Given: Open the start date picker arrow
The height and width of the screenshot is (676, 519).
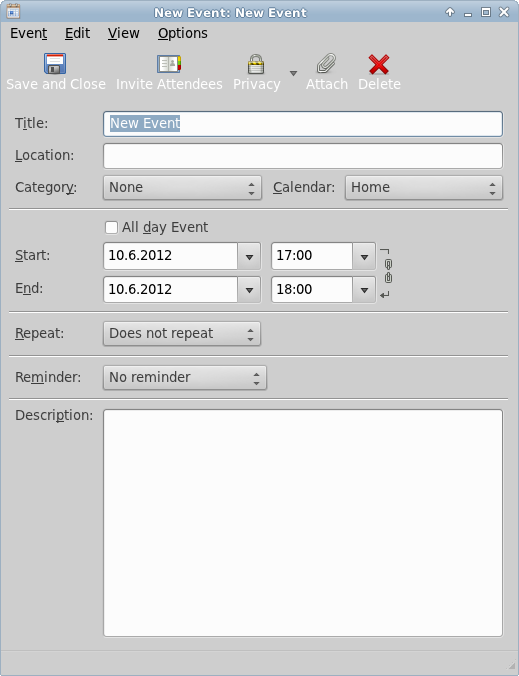Looking at the screenshot, I should coord(249,256).
